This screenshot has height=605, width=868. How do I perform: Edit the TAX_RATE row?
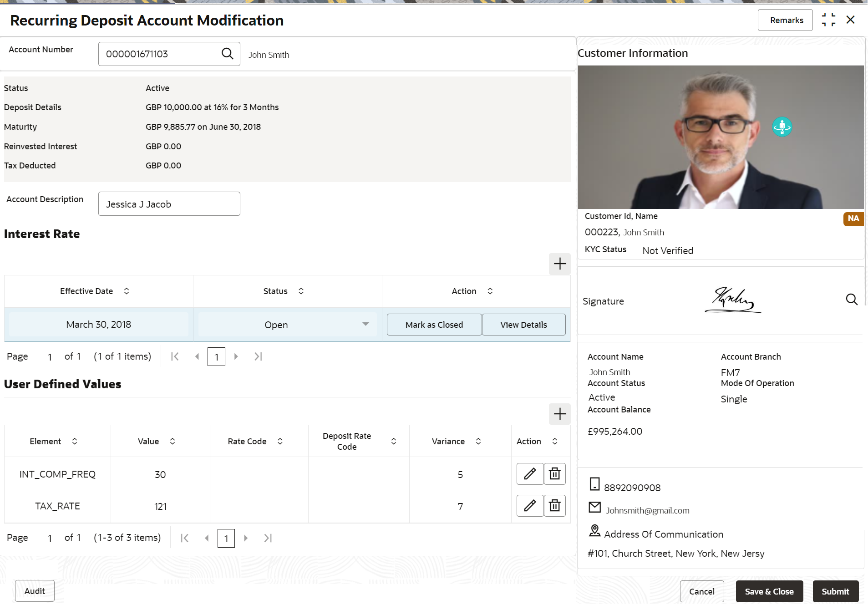[530, 506]
